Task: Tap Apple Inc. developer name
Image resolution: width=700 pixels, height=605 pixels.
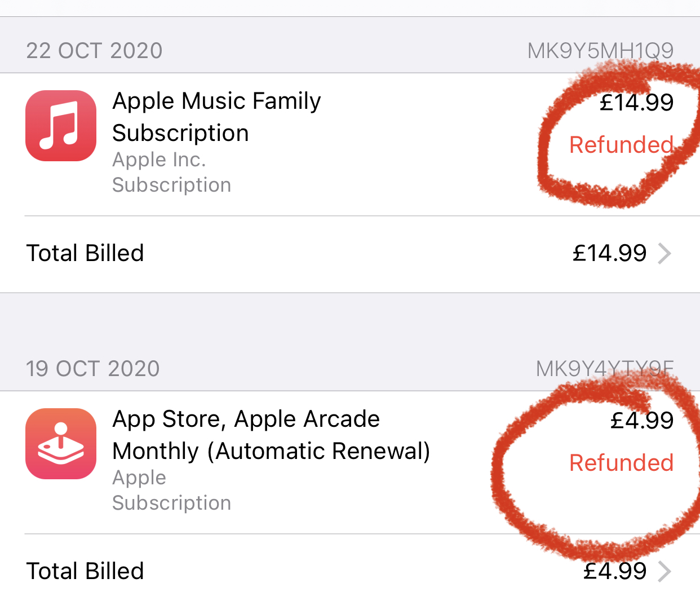Action: pos(159,160)
